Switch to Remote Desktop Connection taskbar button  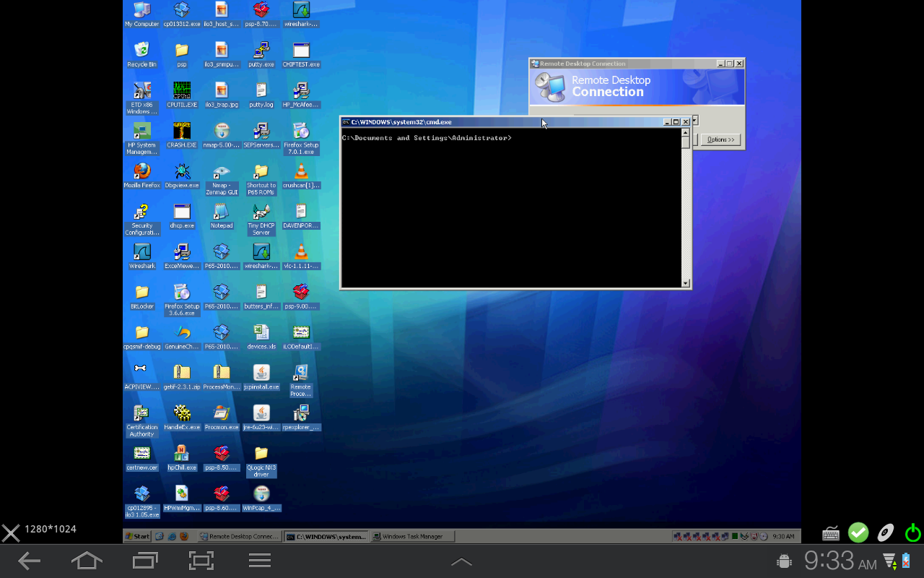click(x=239, y=536)
